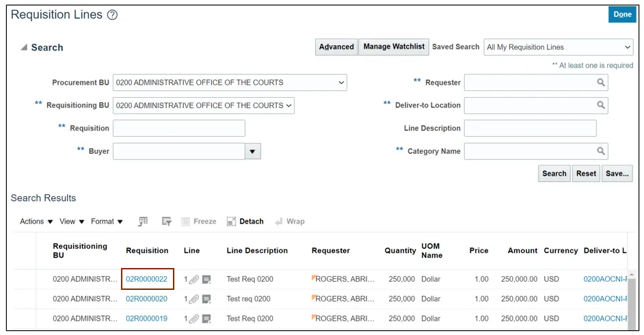Image resolution: width=644 pixels, height=335 pixels.
Task: Open the Format menu
Action: (x=107, y=222)
